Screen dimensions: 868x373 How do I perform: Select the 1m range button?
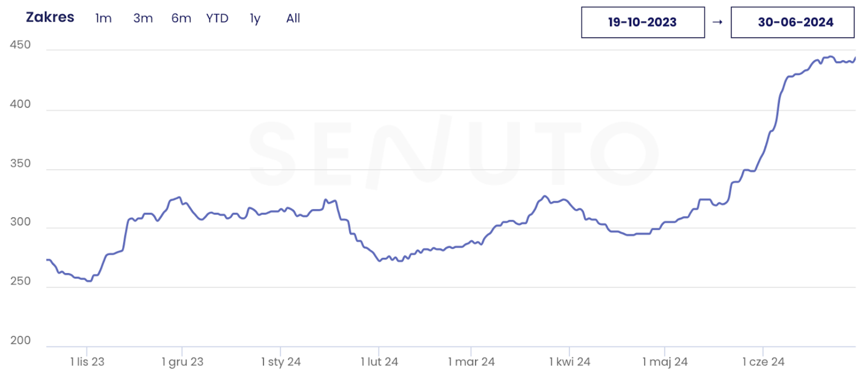point(103,18)
